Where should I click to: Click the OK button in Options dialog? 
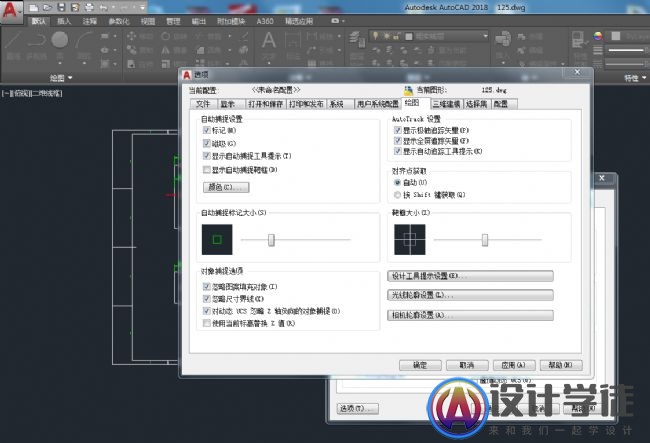click(x=420, y=365)
